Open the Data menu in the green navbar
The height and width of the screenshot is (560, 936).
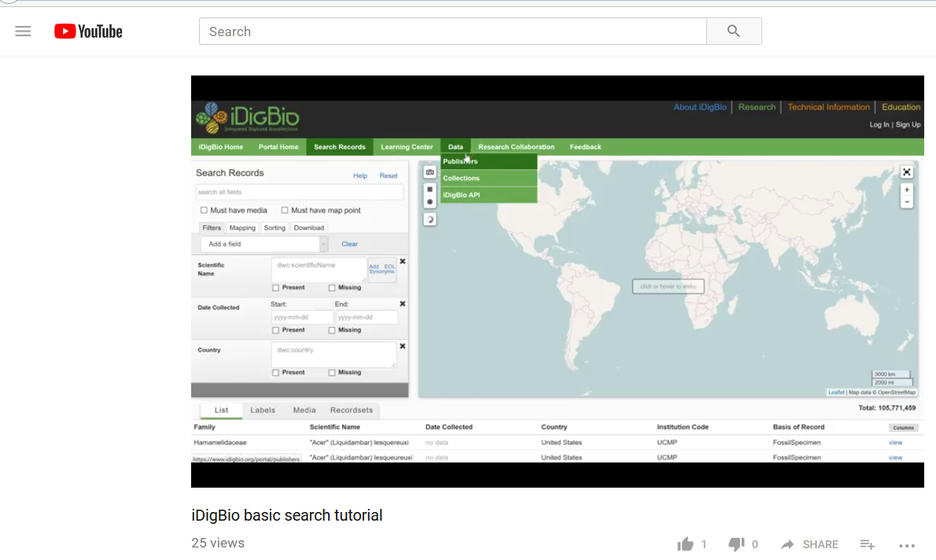coord(455,147)
